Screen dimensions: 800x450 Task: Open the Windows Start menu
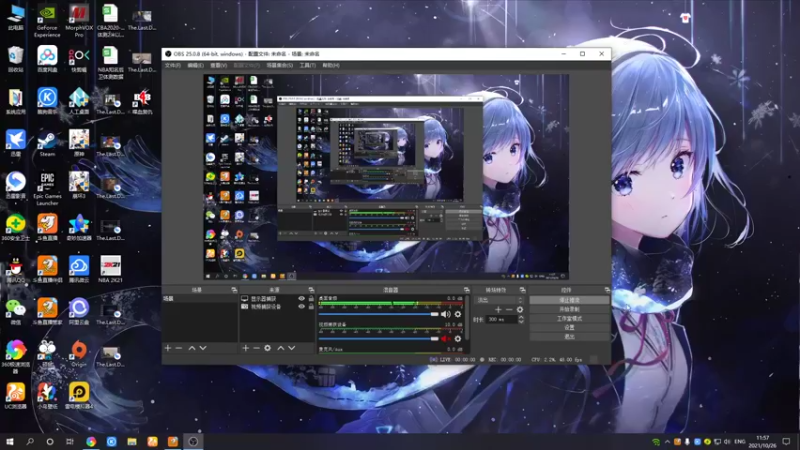[x=10, y=441]
